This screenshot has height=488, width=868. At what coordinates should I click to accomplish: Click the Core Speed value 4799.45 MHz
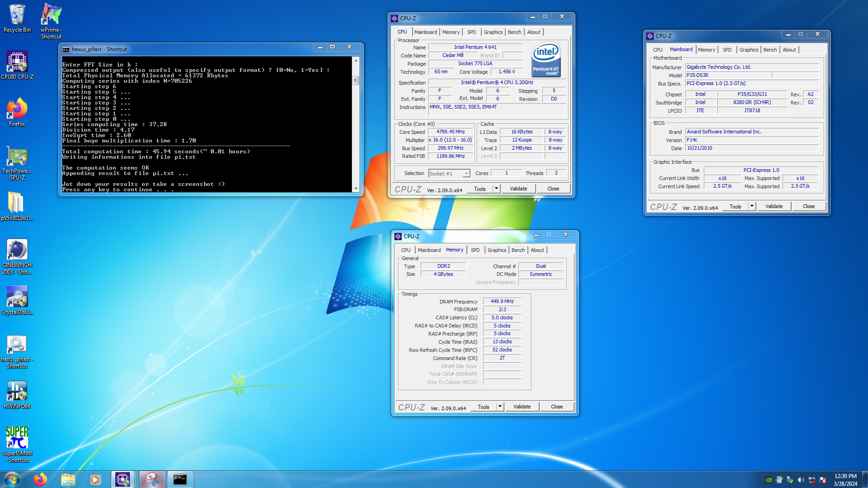pyautogui.click(x=451, y=132)
